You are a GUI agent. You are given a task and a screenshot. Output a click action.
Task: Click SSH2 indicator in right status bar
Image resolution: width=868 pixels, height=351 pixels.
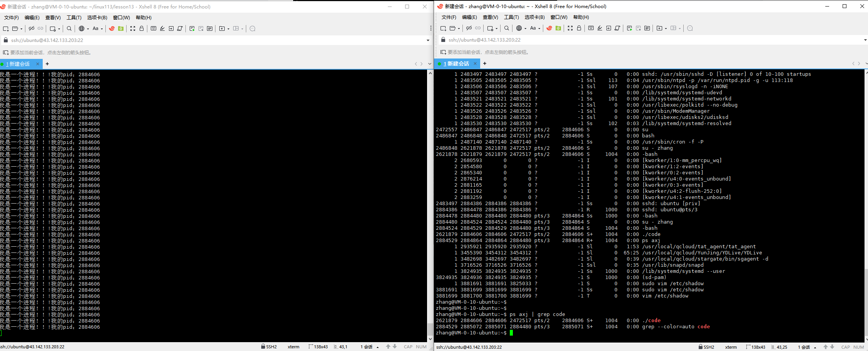tap(706, 347)
